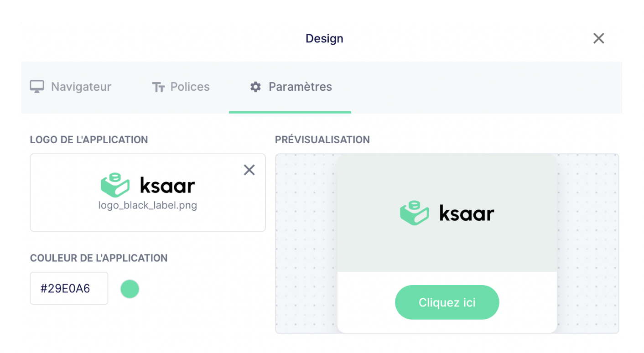644x353 pixels.
Task: Open the Polices tab
Action: pyautogui.click(x=181, y=87)
